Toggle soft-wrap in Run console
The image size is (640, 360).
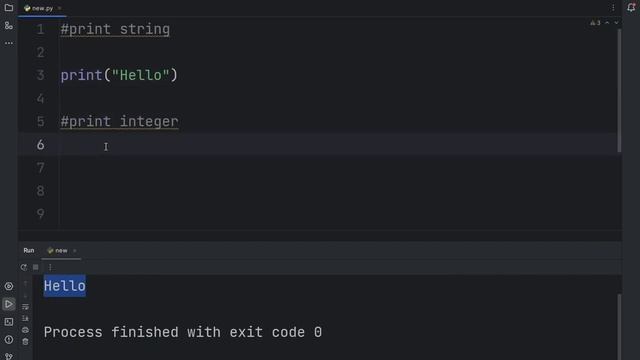25,307
